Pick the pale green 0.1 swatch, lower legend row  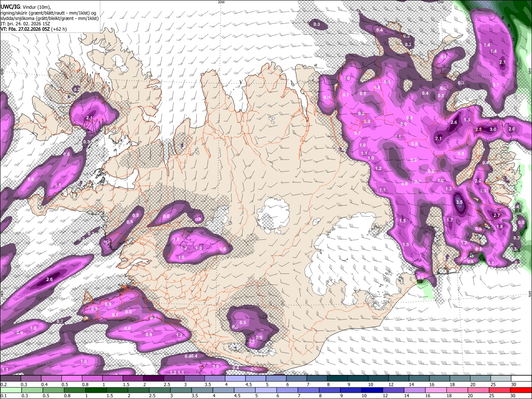coord(11,390)
